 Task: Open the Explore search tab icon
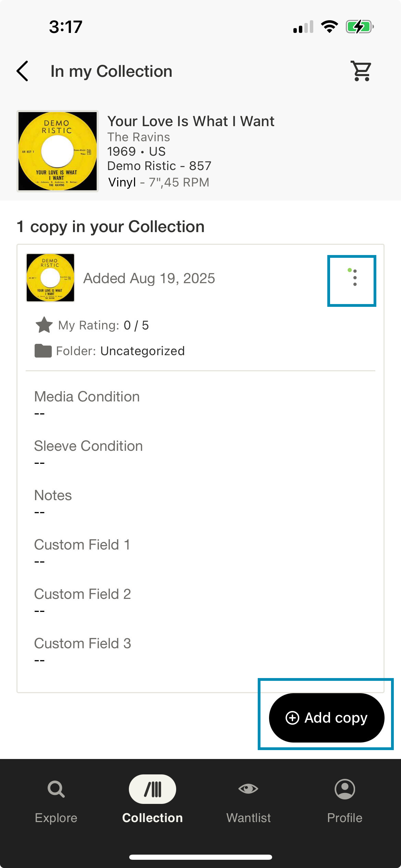pos(56,789)
